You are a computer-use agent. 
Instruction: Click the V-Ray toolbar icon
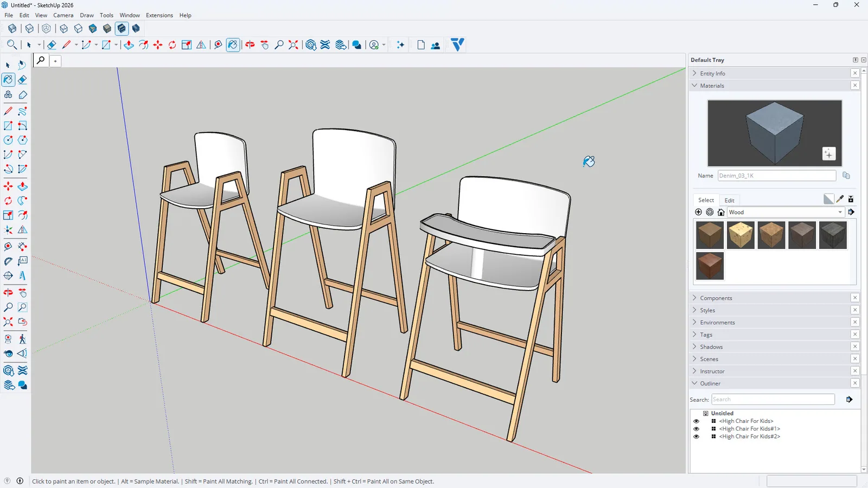[457, 44]
